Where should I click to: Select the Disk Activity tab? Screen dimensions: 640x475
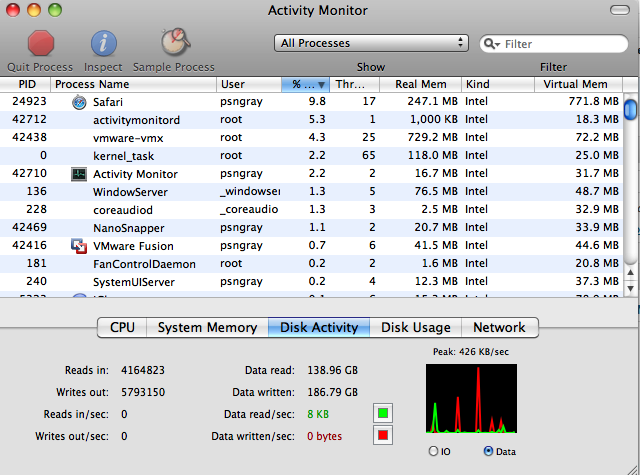(x=319, y=327)
